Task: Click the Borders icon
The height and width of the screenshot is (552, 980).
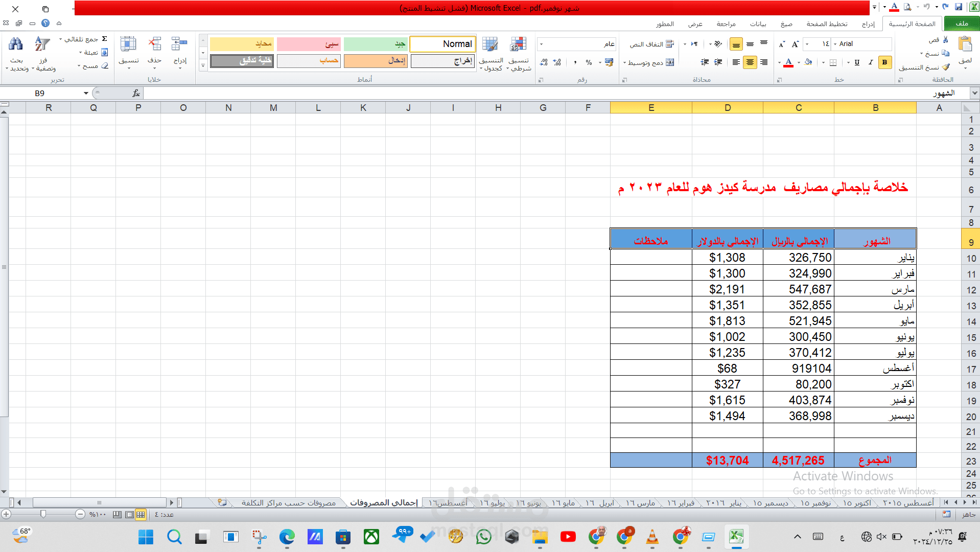Action: pyautogui.click(x=833, y=62)
